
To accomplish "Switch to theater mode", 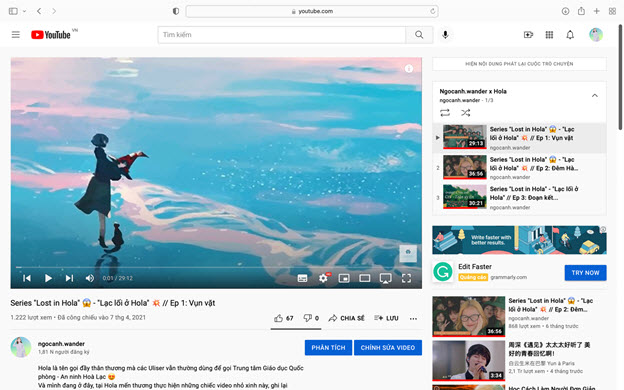I will click(x=365, y=278).
